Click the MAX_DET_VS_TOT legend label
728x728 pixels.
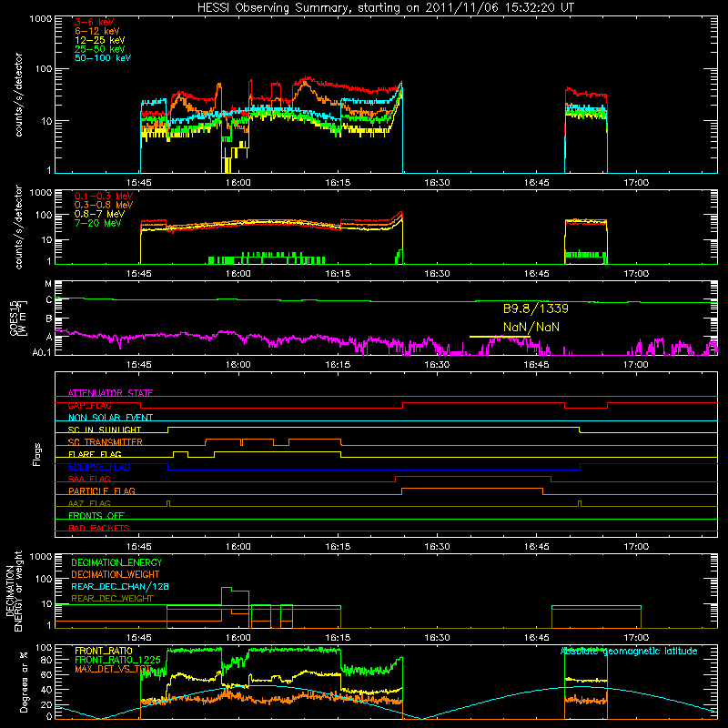point(113,669)
